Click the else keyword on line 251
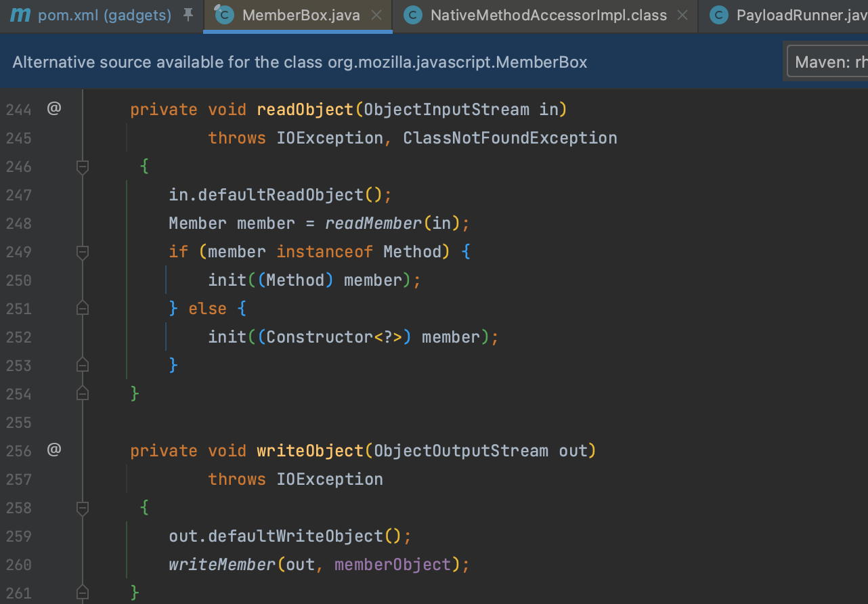Screen dimensions: 868x604 (x=207, y=309)
